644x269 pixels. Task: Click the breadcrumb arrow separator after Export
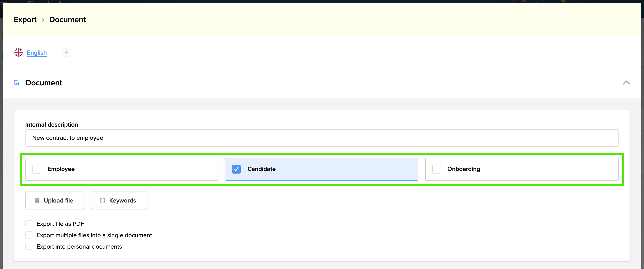pos(43,20)
